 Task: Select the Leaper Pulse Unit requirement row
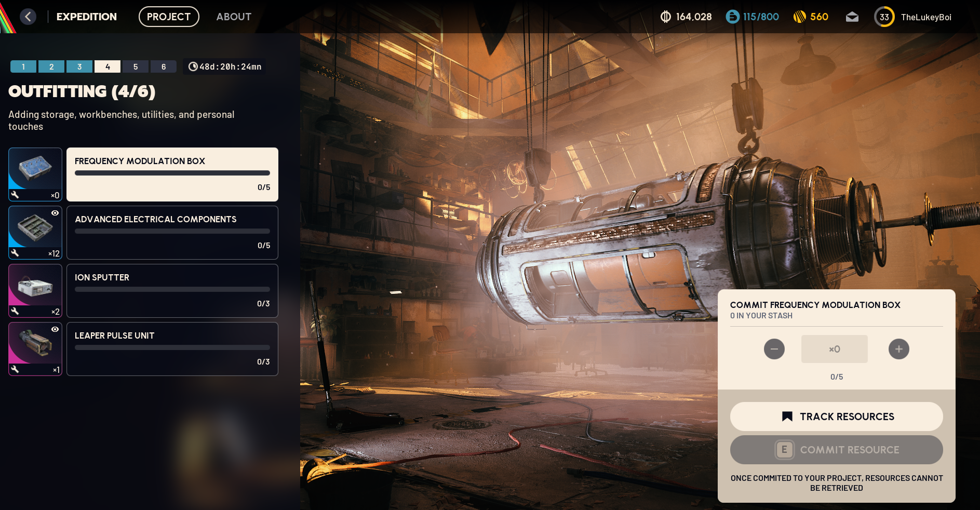(x=172, y=349)
